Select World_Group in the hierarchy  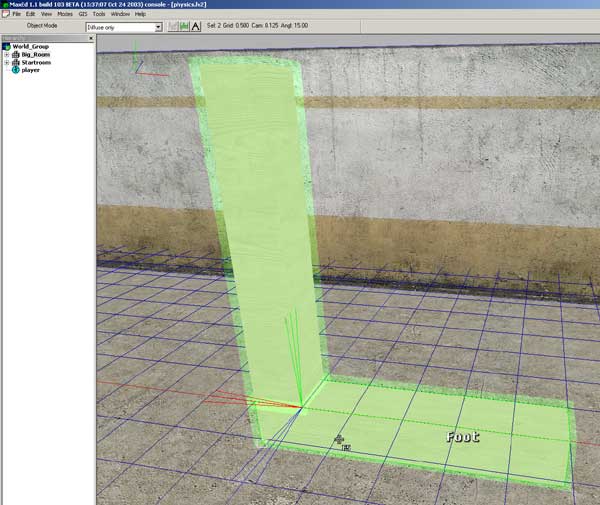point(30,46)
